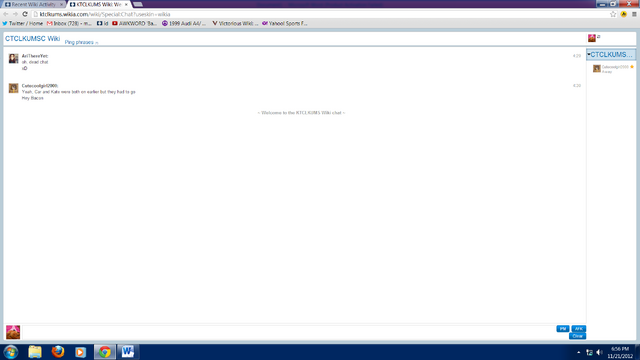Open the Windows Start menu
640x360 pixels.
11,352
